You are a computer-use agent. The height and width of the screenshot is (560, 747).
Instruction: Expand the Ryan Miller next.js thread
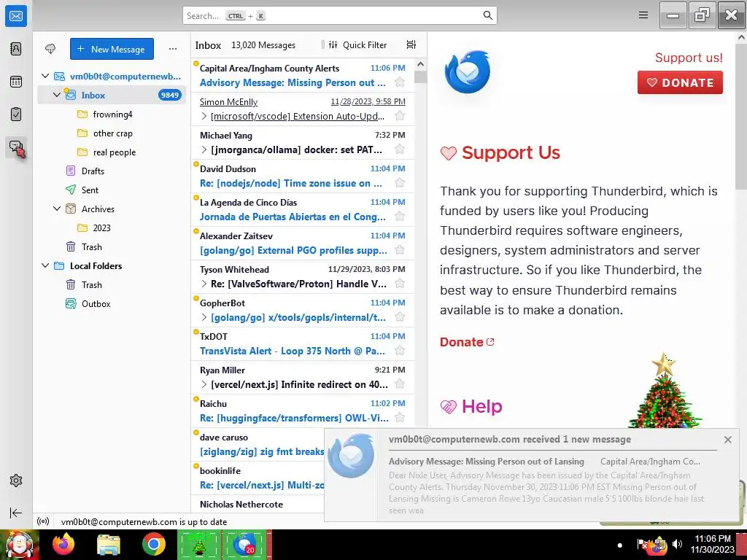(204, 384)
